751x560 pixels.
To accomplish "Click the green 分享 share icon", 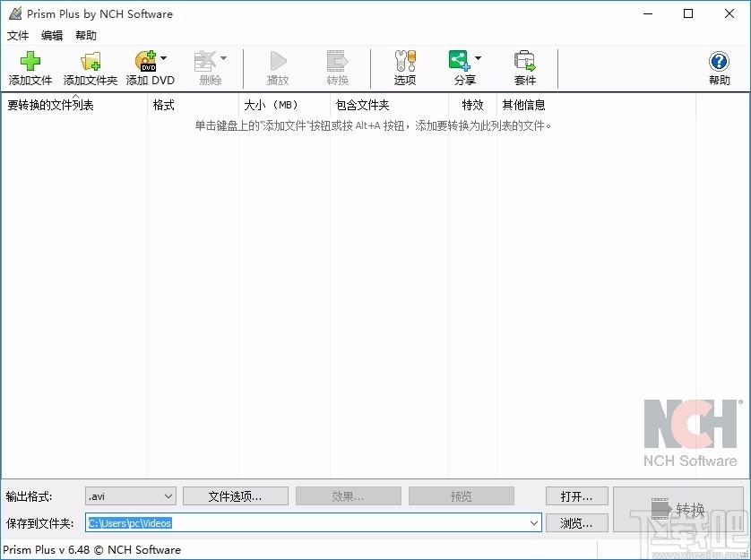I will (x=460, y=61).
